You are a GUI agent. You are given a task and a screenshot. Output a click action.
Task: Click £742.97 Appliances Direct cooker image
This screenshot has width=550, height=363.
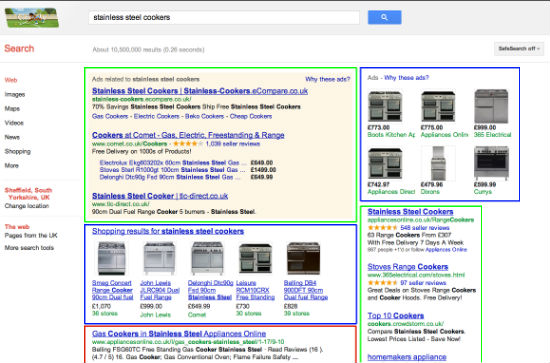point(385,163)
